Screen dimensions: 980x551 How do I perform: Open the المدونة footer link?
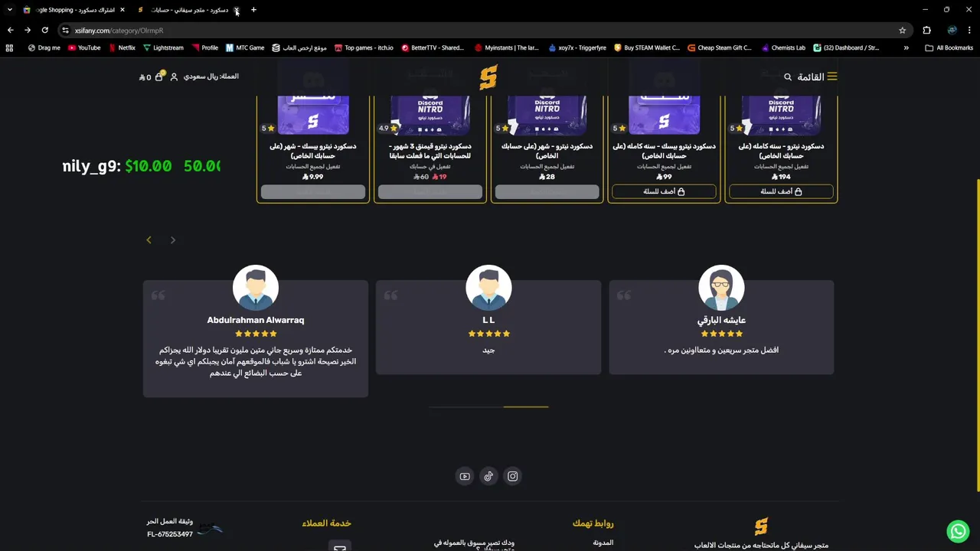[603, 543]
